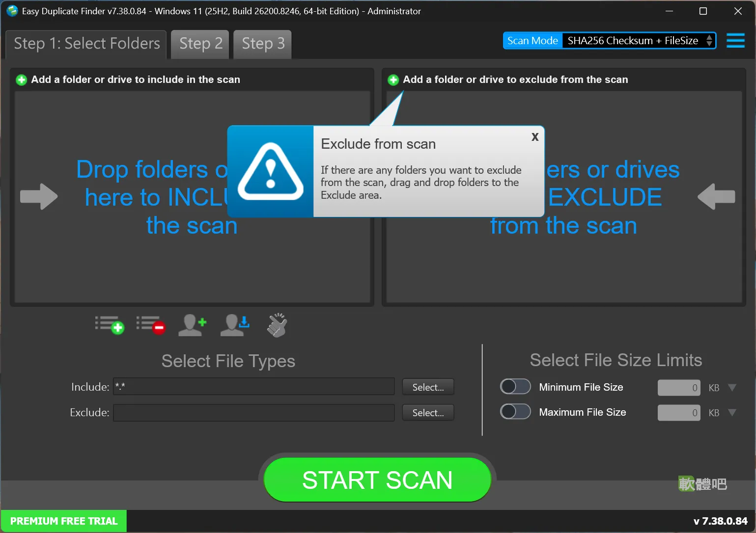Switch to Step 3 tab
The height and width of the screenshot is (533, 756).
[263, 44]
